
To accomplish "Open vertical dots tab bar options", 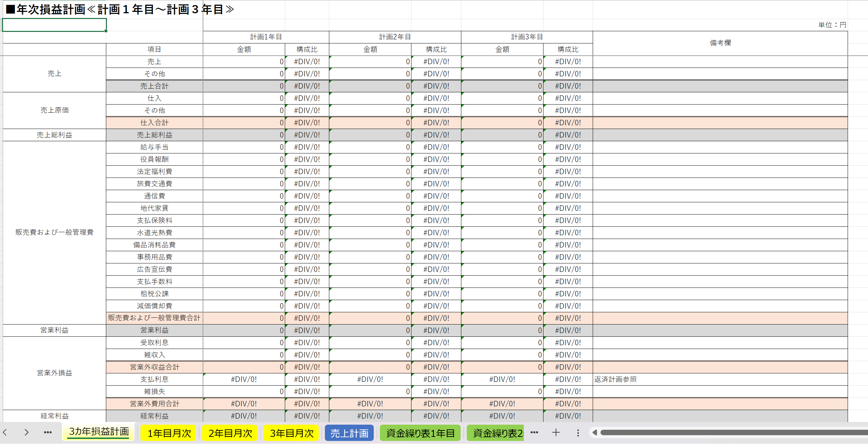I will coord(578,433).
